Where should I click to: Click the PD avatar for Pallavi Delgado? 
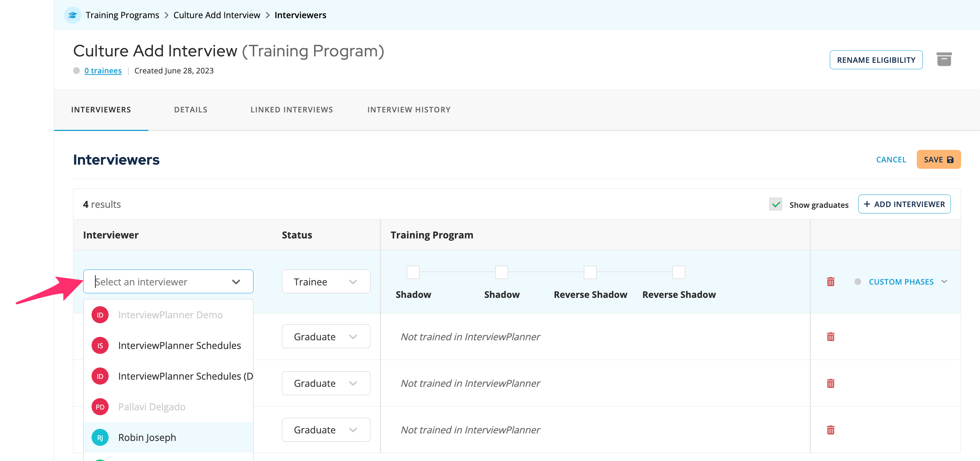(x=100, y=407)
